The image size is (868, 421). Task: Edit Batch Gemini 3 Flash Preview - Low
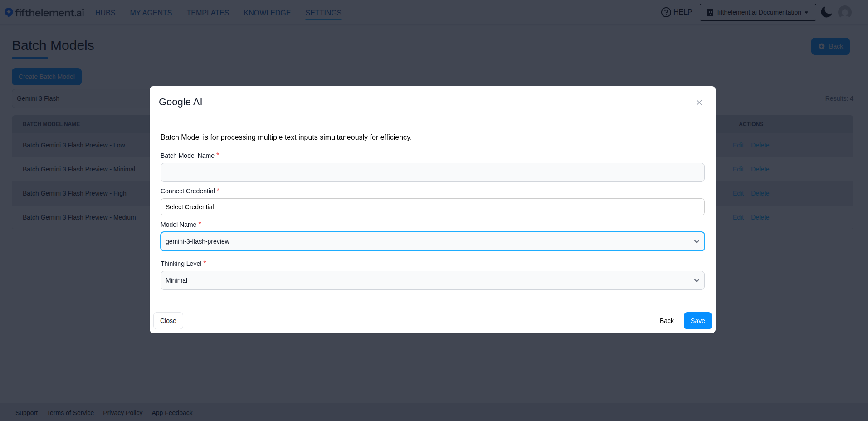click(738, 145)
